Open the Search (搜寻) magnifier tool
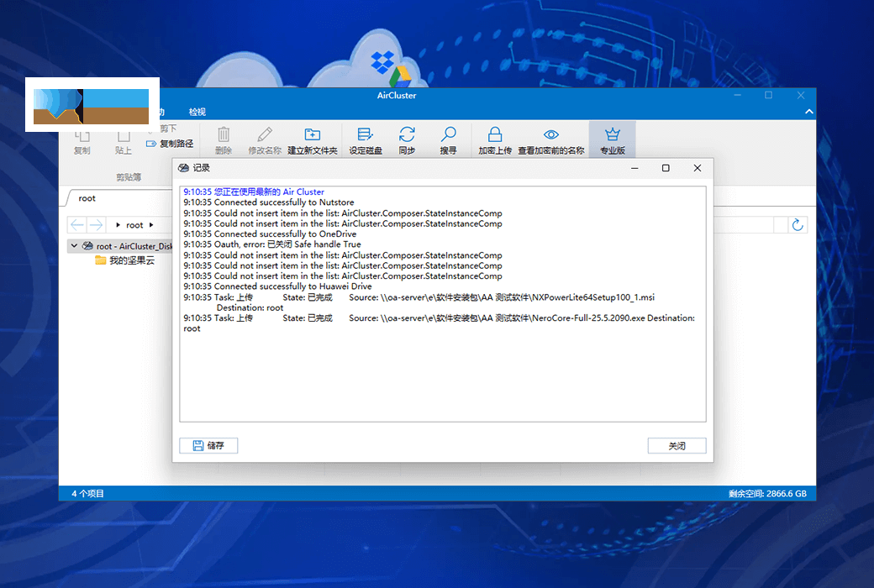The width and height of the screenshot is (874, 588). point(448,140)
